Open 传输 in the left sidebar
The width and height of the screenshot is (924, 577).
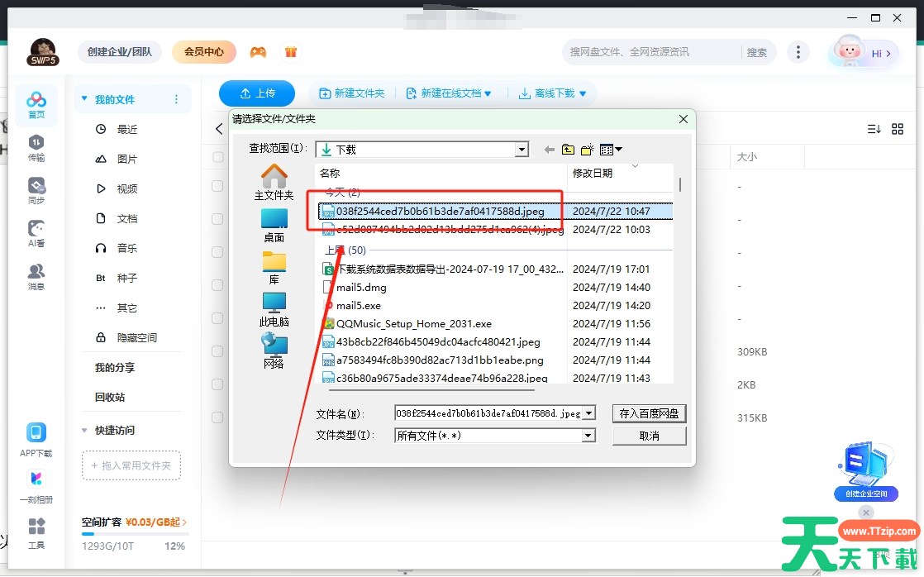coord(36,148)
